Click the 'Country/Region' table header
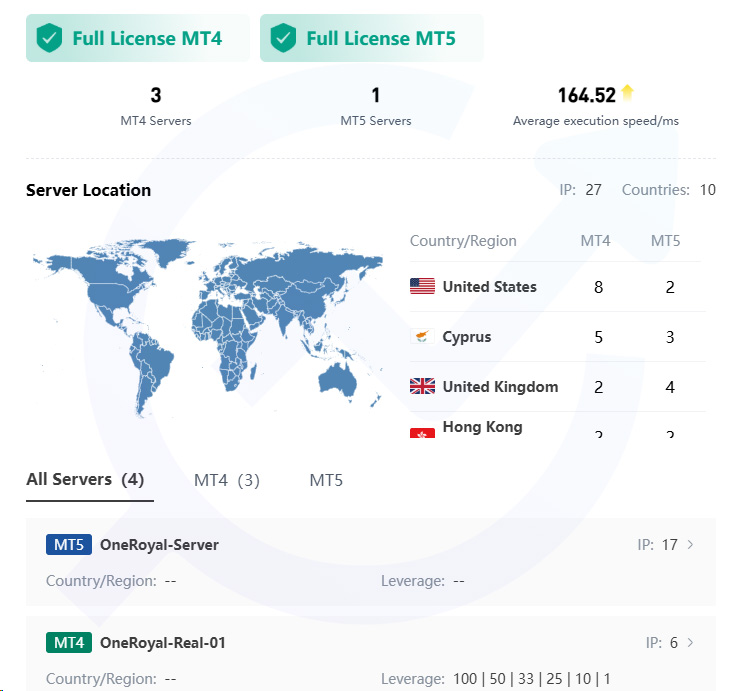736x691 pixels. (x=463, y=241)
